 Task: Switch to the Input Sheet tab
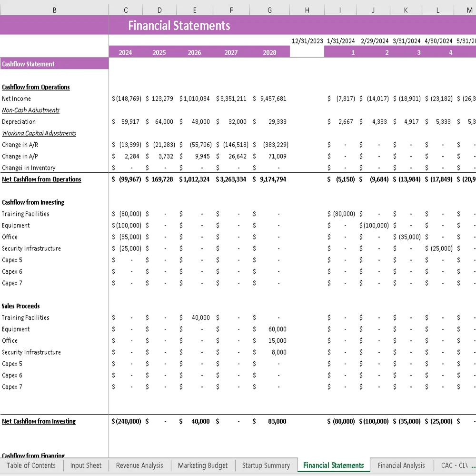point(86,466)
